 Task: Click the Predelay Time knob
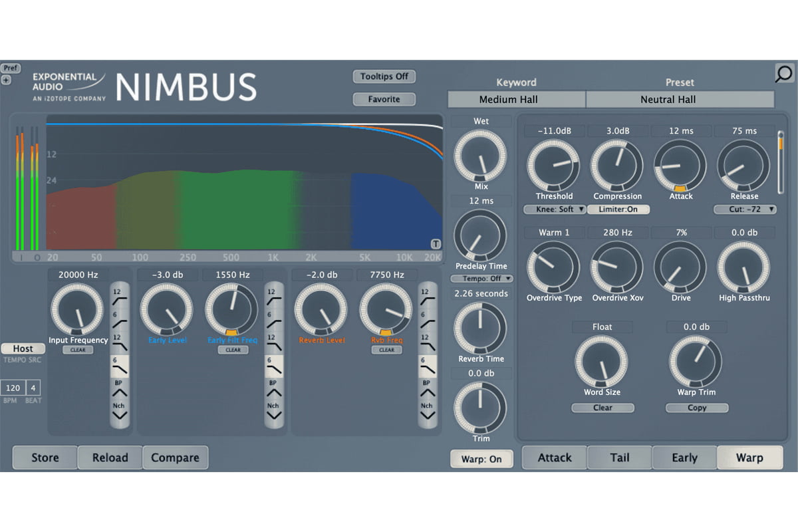coord(480,236)
